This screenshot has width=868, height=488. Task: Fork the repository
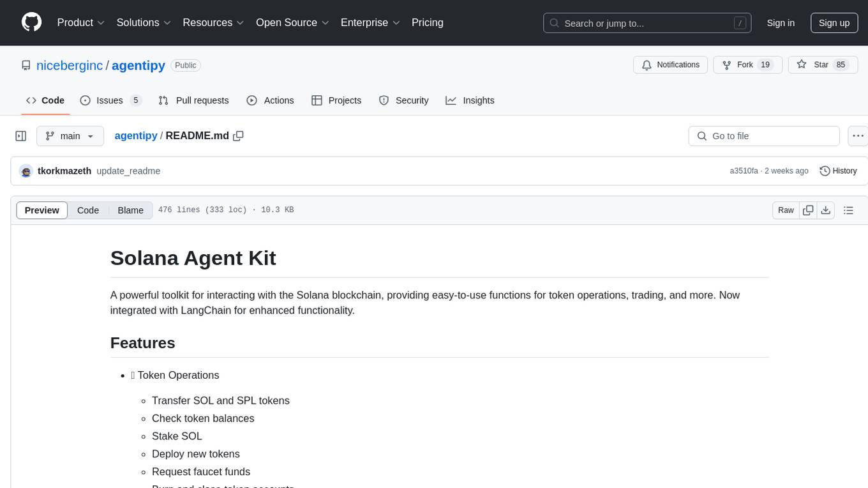[x=747, y=65]
